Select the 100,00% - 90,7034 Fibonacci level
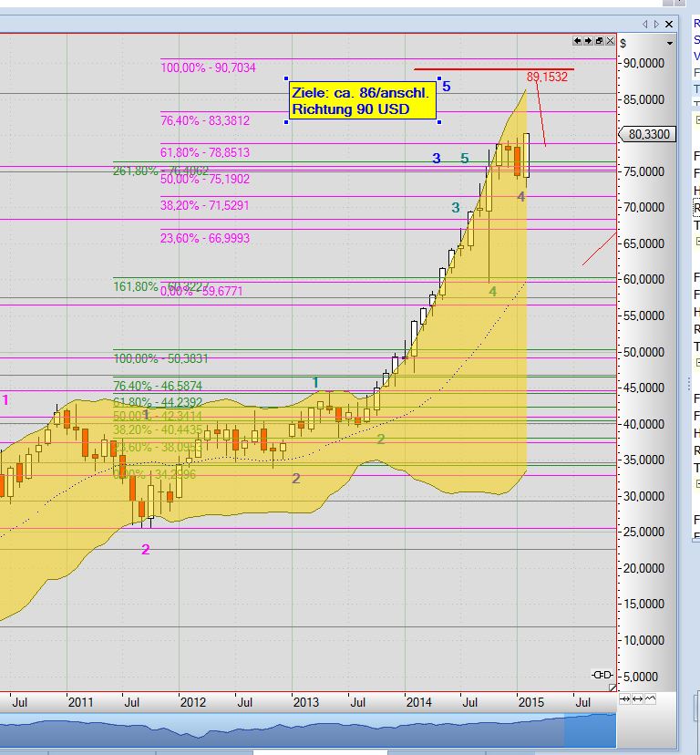The image size is (700, 755). coord(208,67)
